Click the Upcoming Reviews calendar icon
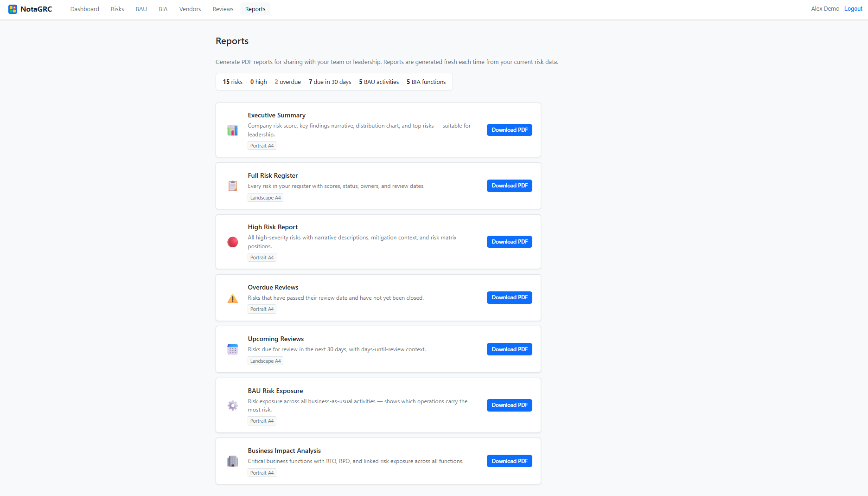 coord(232,349)
